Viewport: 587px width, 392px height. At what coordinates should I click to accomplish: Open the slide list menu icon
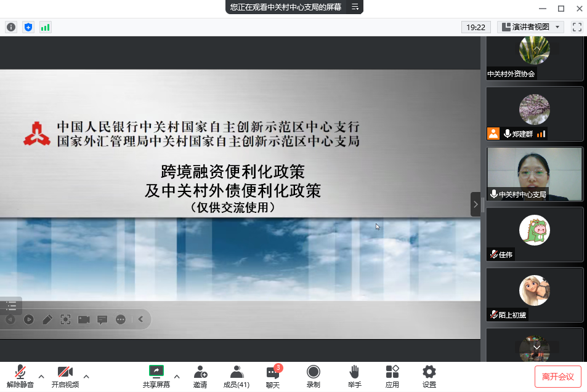point(11,306)
